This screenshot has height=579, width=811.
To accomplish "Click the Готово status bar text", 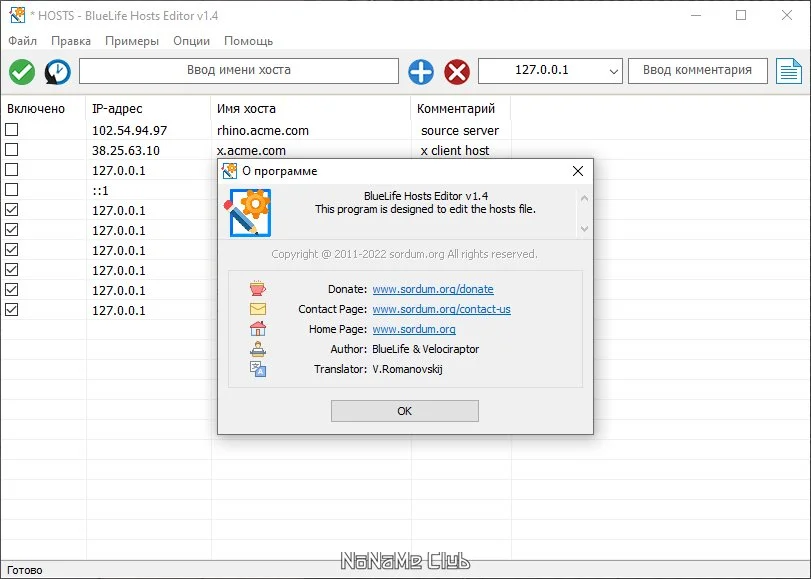I will click(24, 570).
